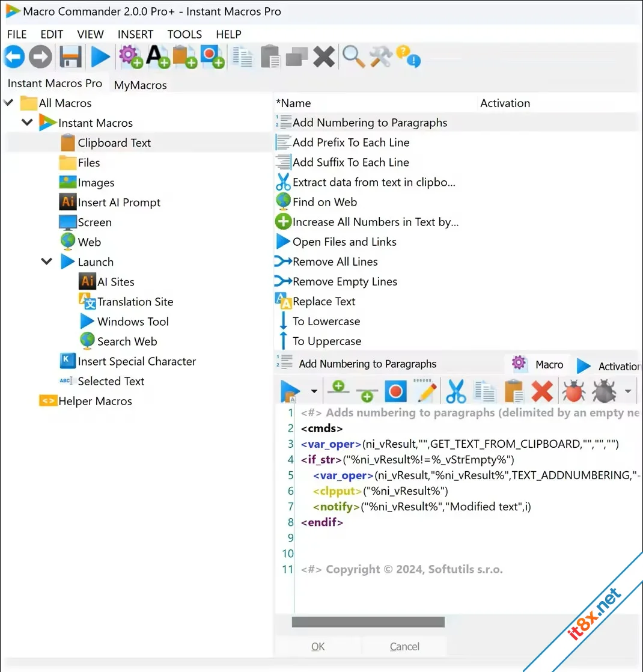Sort the list by the Name column header
Viewport: 643px width, 672px height.
[x=375, y=103]
